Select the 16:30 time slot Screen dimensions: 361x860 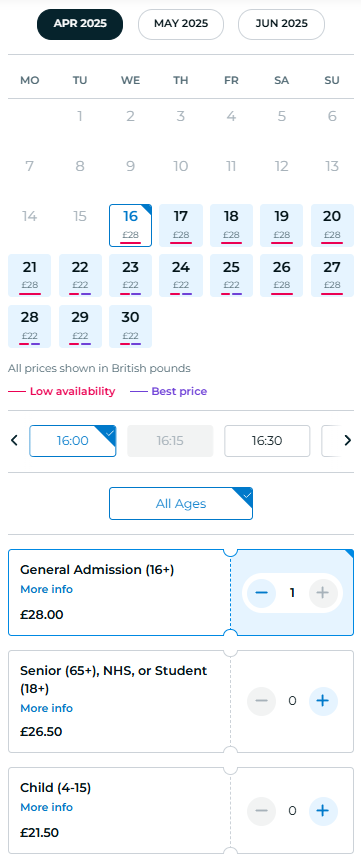click(x=267, y=441)
